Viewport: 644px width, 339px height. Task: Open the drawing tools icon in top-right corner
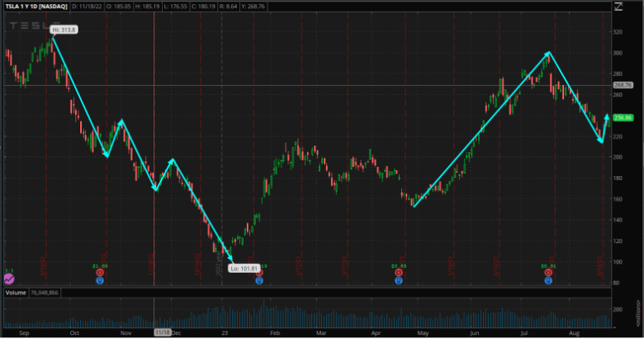pos(618,7)
